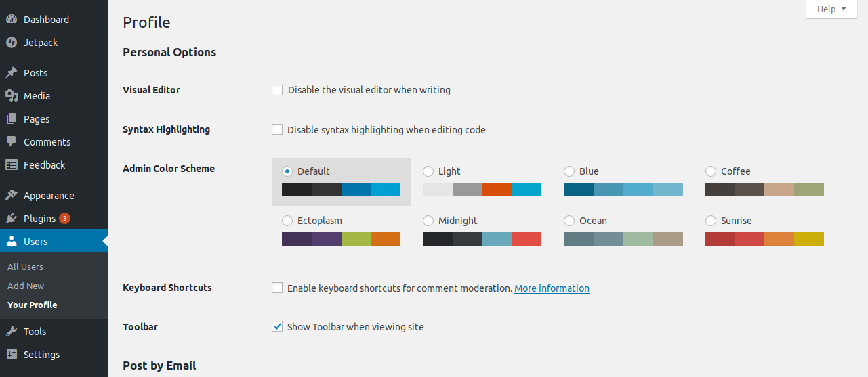
Task: Expand the Help dropdown tab
Action: point(831,9)
